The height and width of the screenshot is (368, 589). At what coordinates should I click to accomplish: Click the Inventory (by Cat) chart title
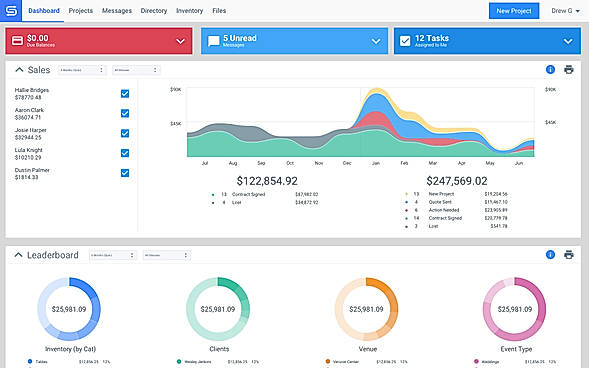point(70,349)
